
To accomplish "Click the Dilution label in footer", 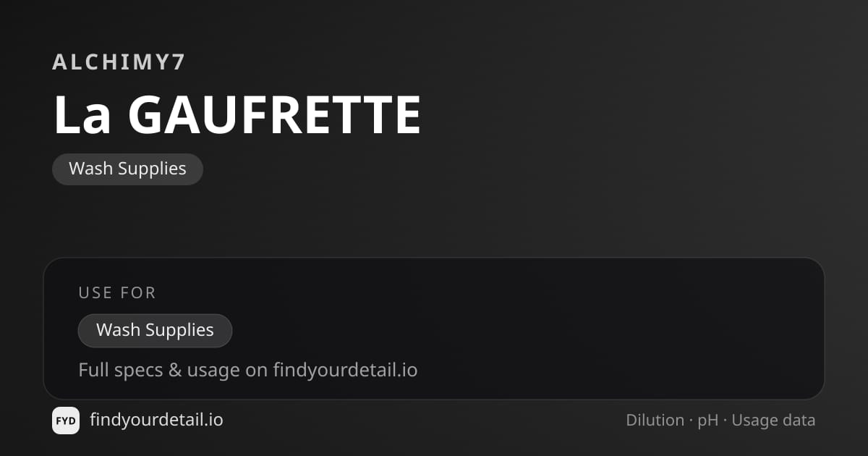I will [x=655, y=420].
